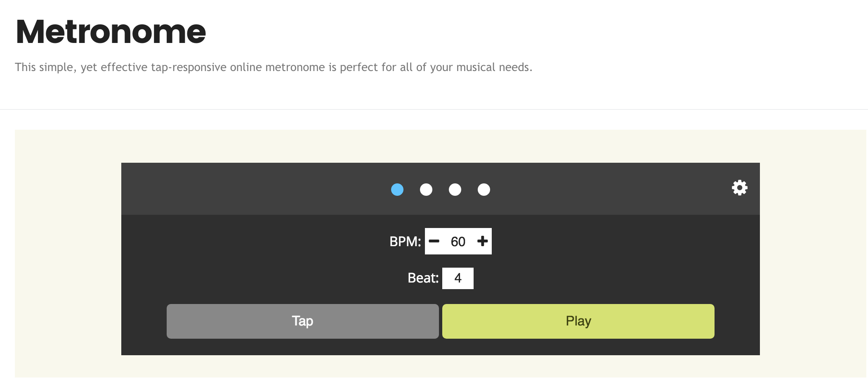This screenshot has width=868, height=380.
Task: Adjust tempo using the BPM stepper
Action: pos(458,241)
